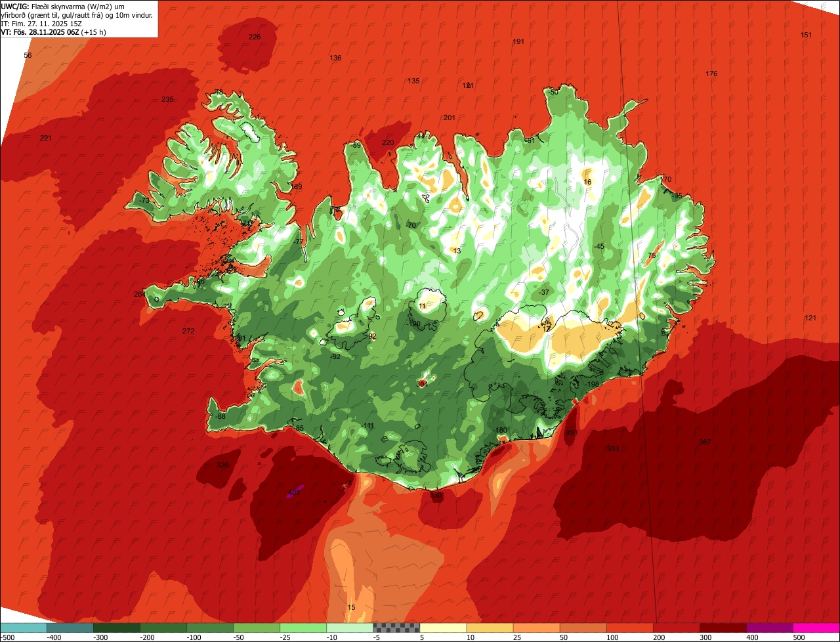Click the map value -37
The image size is (840, 642).
544,292
